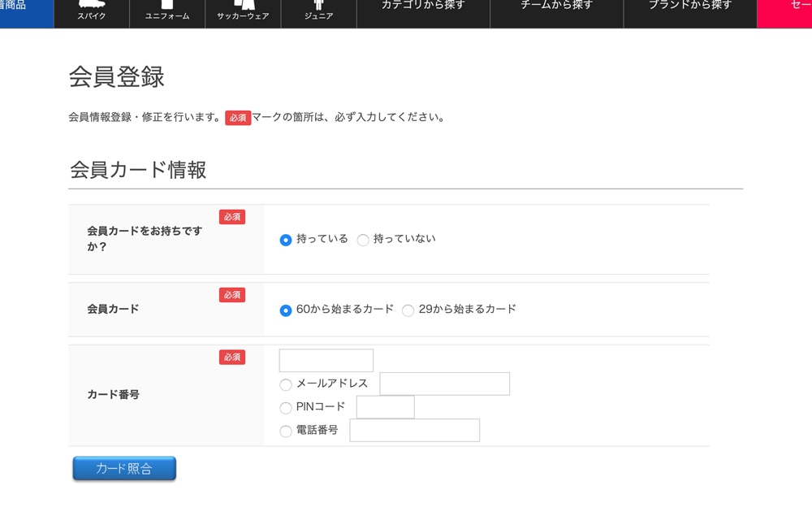
Task: Focus the PINコード text field
Action: pos(385,407)
